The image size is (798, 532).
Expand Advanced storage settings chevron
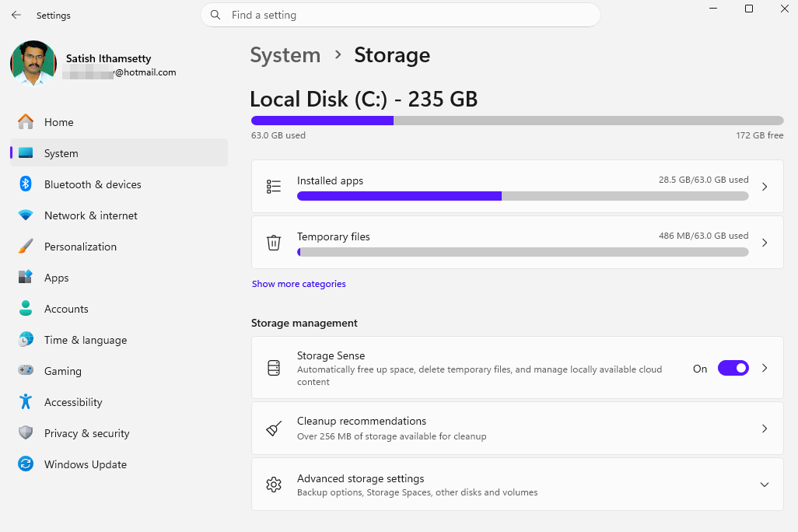[x=765, y=484]
